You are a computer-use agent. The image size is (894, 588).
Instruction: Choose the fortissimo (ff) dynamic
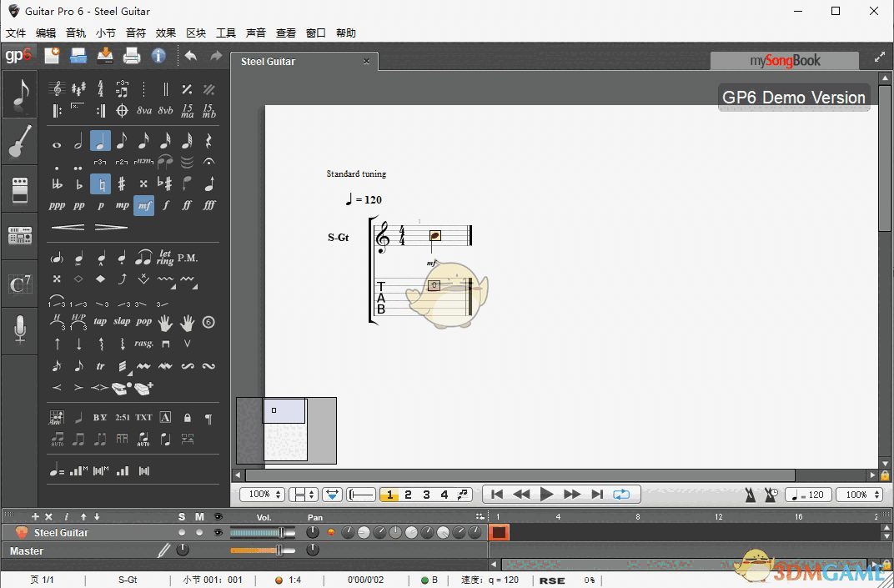point(187,205)
